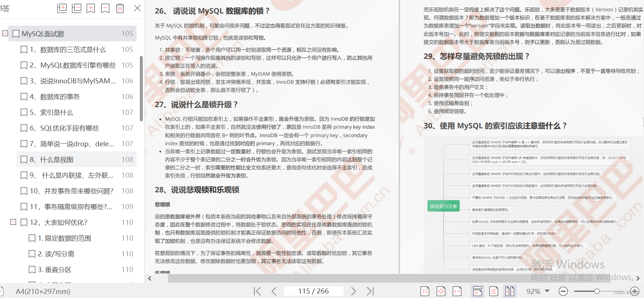Click bookmark icon beside 3. 垂直分区
This screenshot has width=644, height=298.
pyautogui.click(x=32, y=270)
